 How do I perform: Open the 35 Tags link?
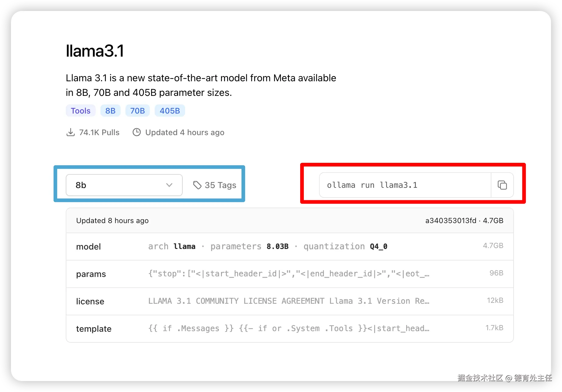point(220,185)
